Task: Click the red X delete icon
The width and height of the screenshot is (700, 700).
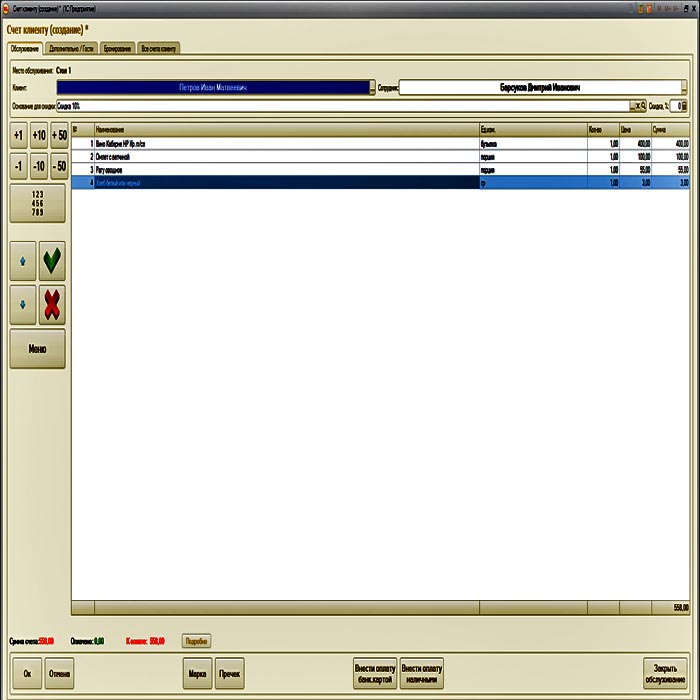Action: coord(52,305)
